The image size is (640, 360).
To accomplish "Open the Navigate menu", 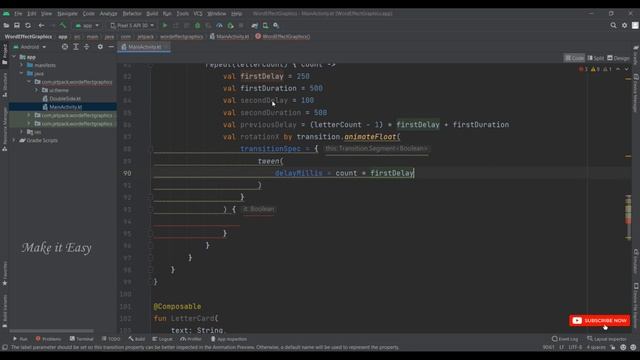I will 67,13.
